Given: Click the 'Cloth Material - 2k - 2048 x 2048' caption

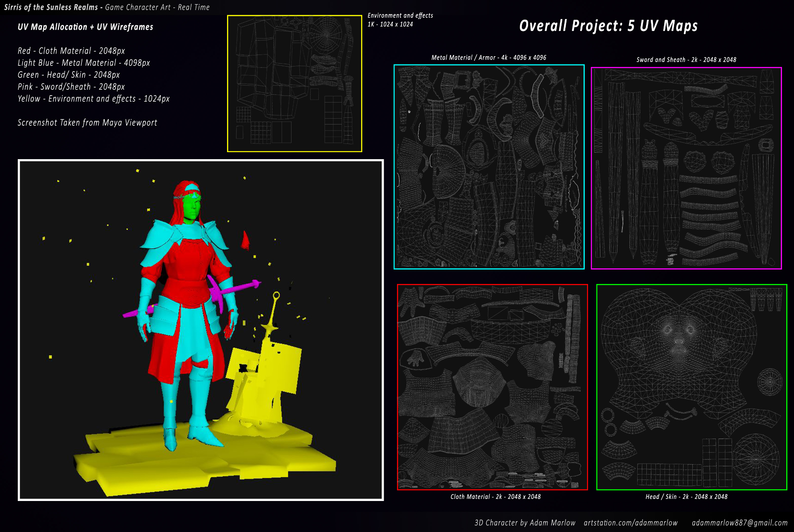Looking at the screenshot, I should click(x=495, y=496).
